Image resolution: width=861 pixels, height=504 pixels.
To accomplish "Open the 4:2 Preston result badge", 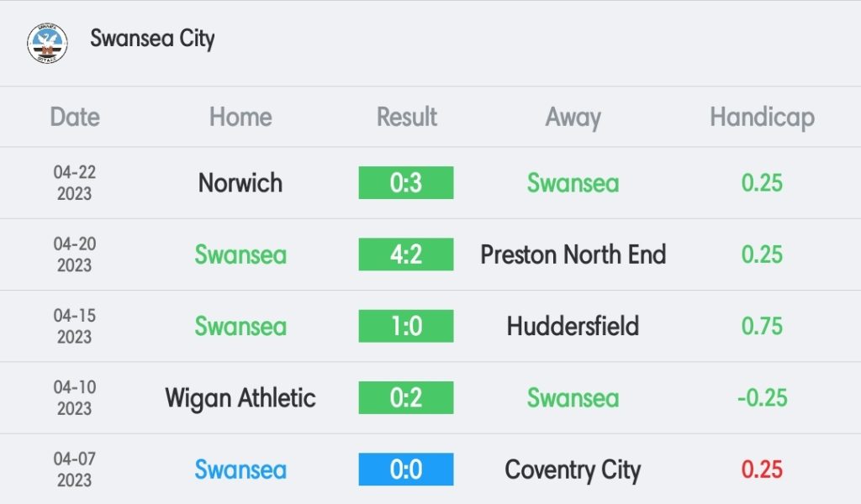I will point(406,255).
